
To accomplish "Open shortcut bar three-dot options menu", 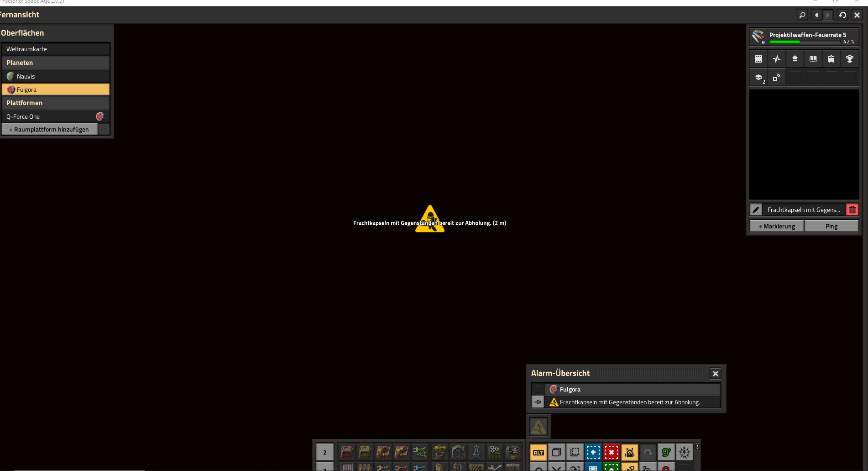I will click(697, 447).
